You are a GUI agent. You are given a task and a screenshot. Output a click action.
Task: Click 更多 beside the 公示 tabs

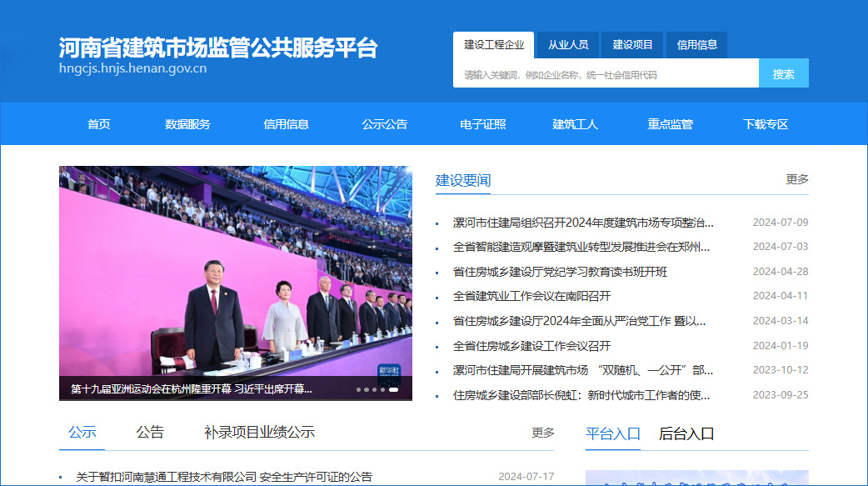543,433
